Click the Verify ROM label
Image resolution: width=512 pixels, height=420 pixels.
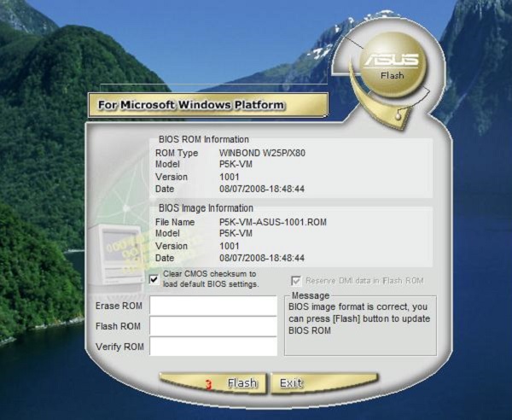(118, 346)
